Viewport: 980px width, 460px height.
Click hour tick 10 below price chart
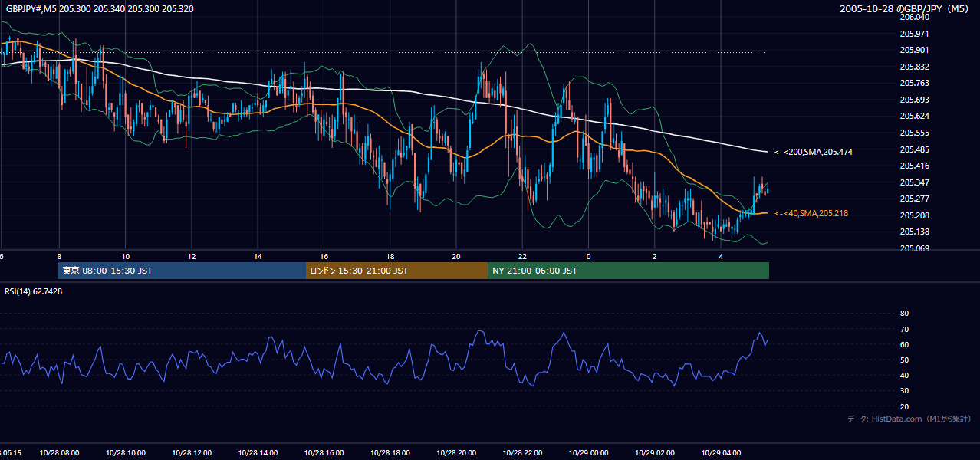pyautogui.click(x=126, y=256)
